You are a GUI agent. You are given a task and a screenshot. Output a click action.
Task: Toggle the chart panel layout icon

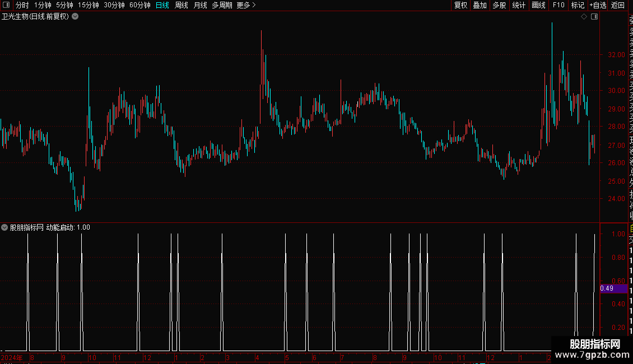[x=594, y=17]
